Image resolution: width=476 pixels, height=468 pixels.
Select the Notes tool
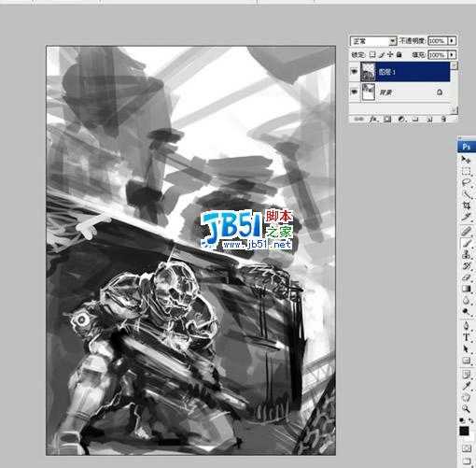[x=466, y=375]
